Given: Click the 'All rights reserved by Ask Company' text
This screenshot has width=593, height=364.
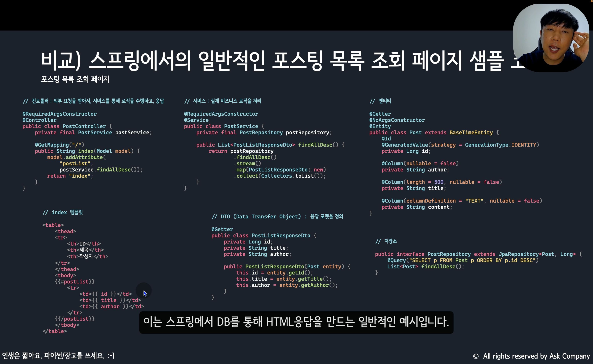Looking at the screenshot, I should coord(536,356).
